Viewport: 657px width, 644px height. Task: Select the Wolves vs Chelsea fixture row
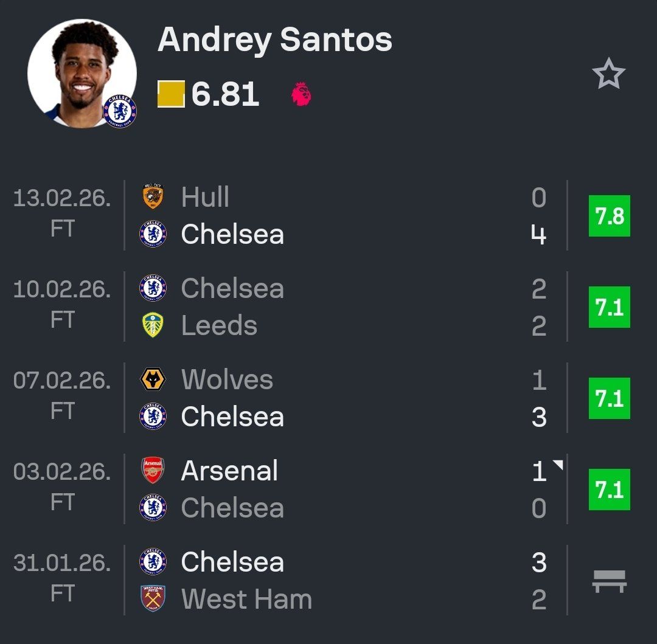(335, 397)
